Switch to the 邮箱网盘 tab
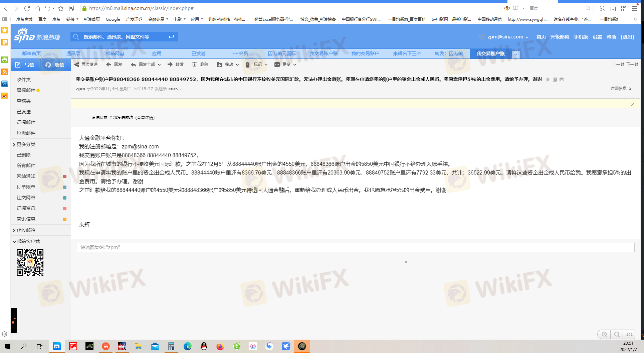Screen dimensions: 644x353 click(x=115, y=53)
